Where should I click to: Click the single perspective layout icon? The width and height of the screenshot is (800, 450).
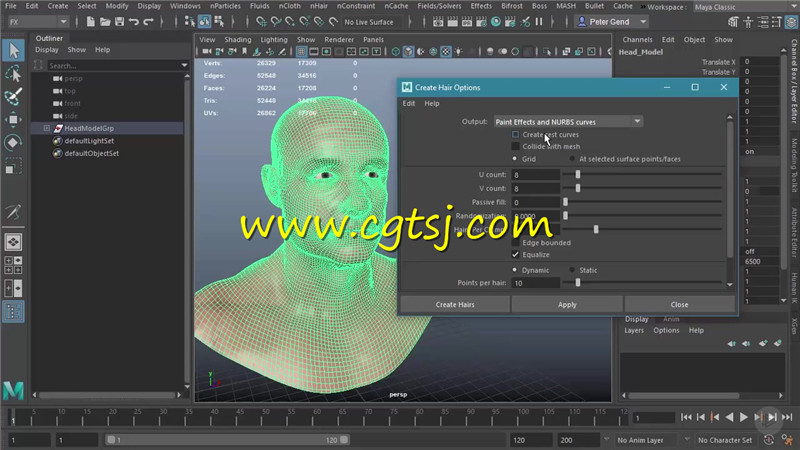point(13,242)
